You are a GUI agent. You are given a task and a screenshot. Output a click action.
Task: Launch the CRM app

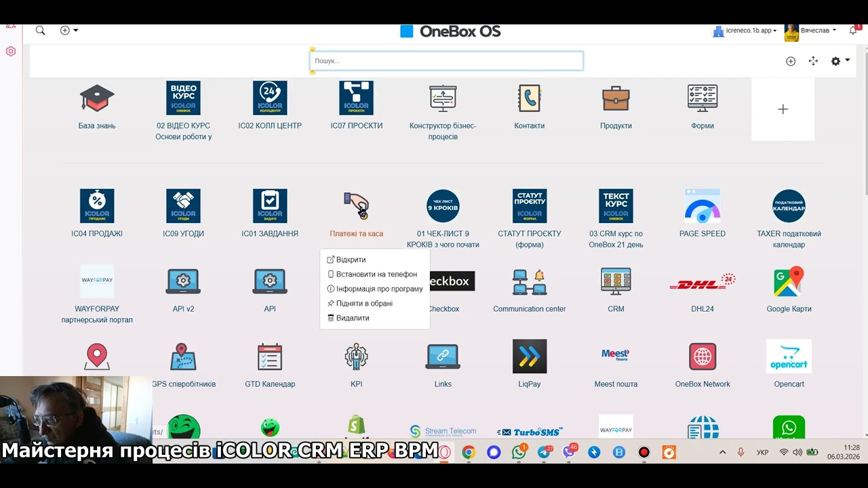point(616,281)
